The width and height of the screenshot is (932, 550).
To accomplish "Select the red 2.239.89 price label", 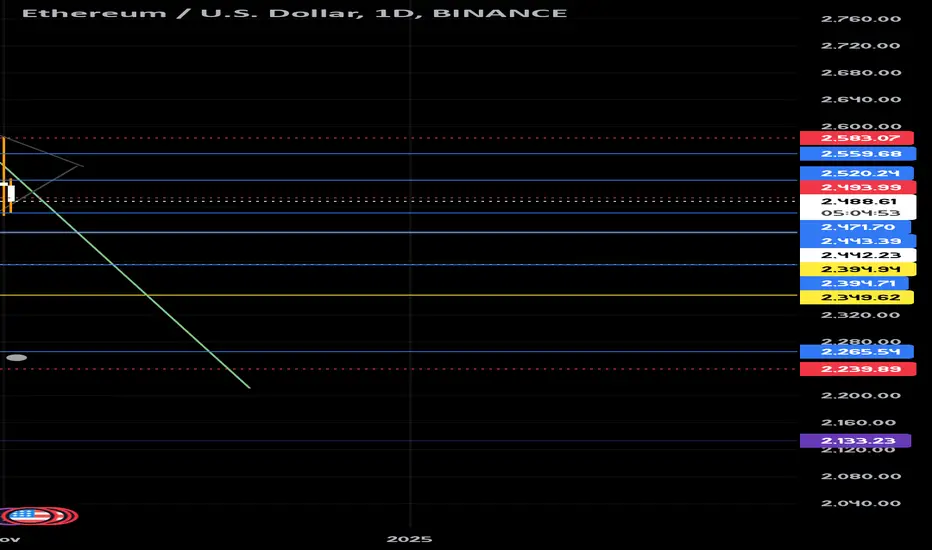I will (858, 369).
